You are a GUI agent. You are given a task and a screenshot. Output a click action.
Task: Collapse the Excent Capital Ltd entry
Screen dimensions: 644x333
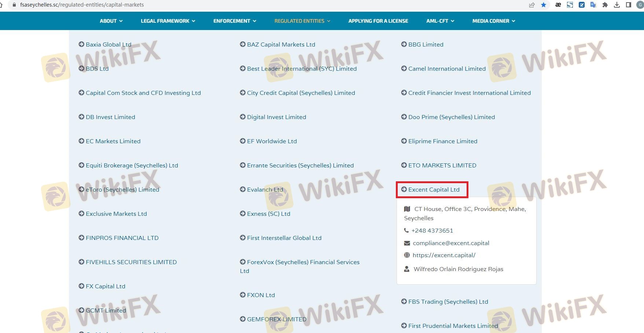click(x=433, y=190)
